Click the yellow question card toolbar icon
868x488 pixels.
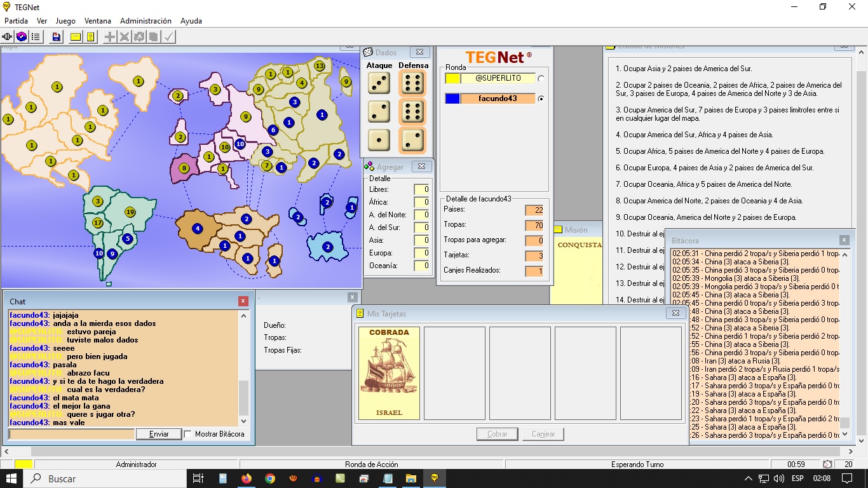tap(91, 37)
